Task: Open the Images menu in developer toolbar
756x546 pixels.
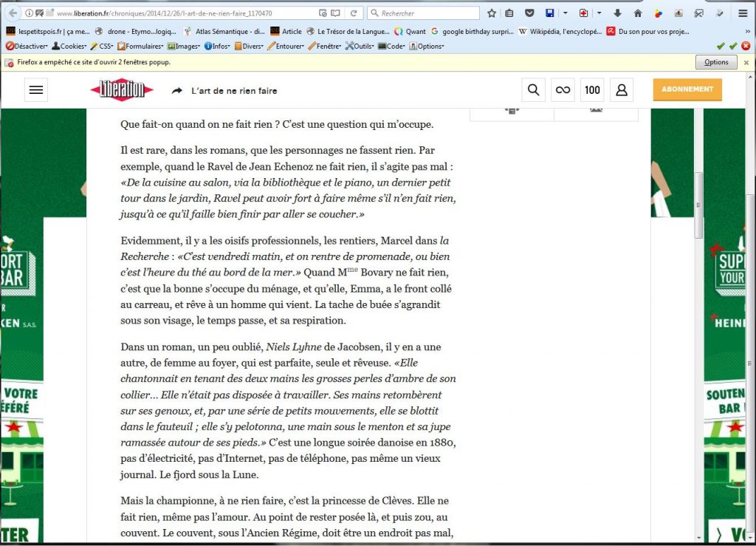Action: [x=184, y=46]
